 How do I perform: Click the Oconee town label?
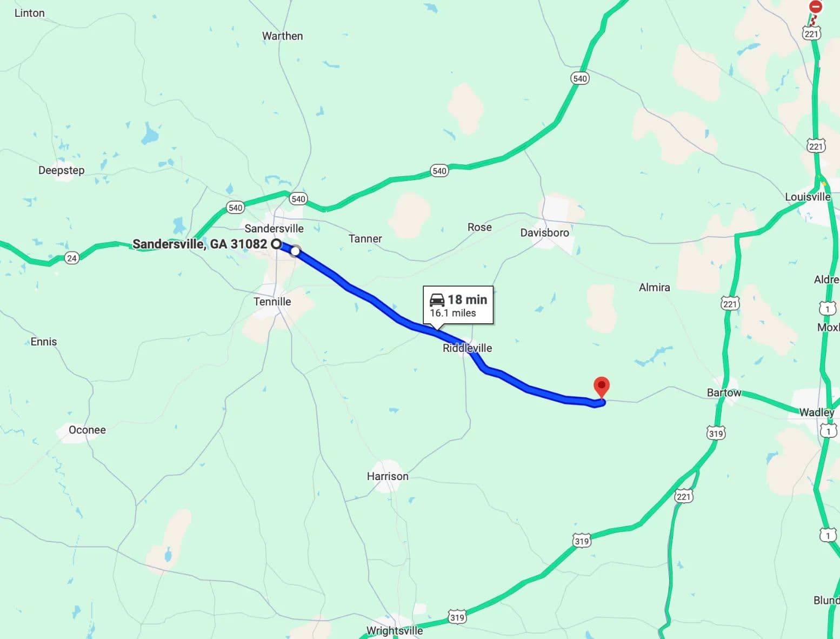87,430
